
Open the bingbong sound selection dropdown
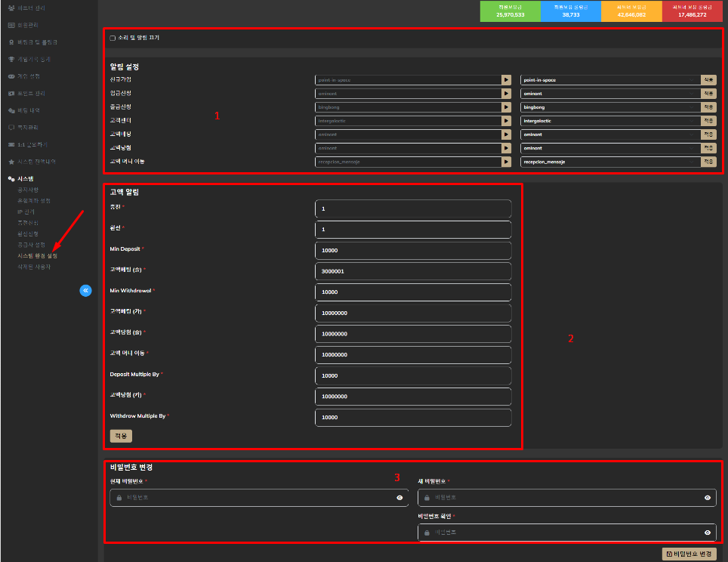pyautogui.click(x=609, y=107)
